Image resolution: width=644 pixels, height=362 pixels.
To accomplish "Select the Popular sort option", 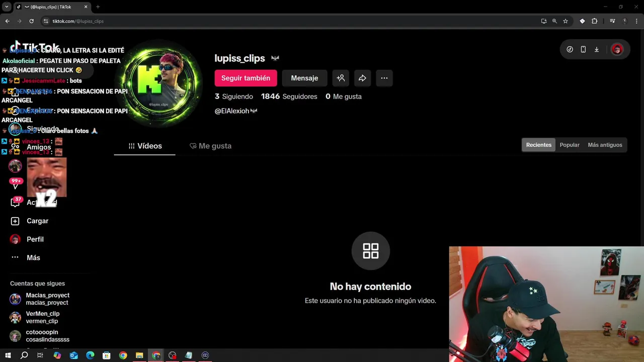I will (x=570, y=145).
